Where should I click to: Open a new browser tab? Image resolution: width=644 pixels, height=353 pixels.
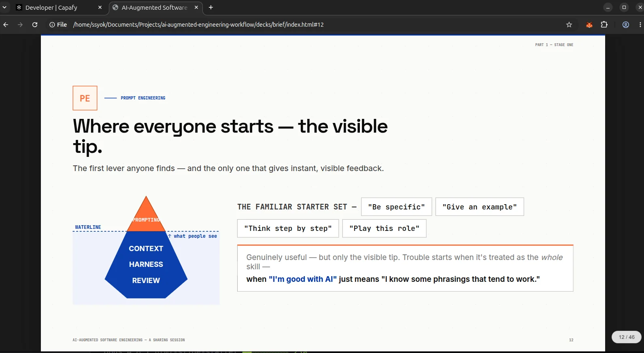(211, 7)
